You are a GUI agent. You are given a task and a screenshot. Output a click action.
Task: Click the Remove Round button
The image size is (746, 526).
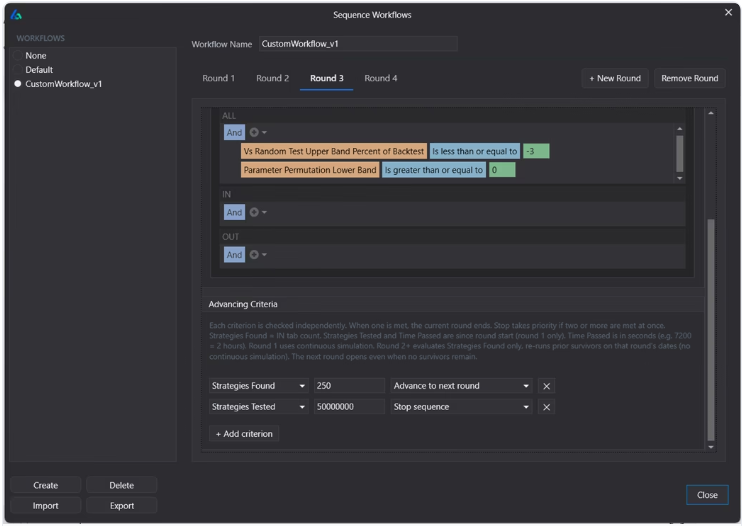click(689, 78)
